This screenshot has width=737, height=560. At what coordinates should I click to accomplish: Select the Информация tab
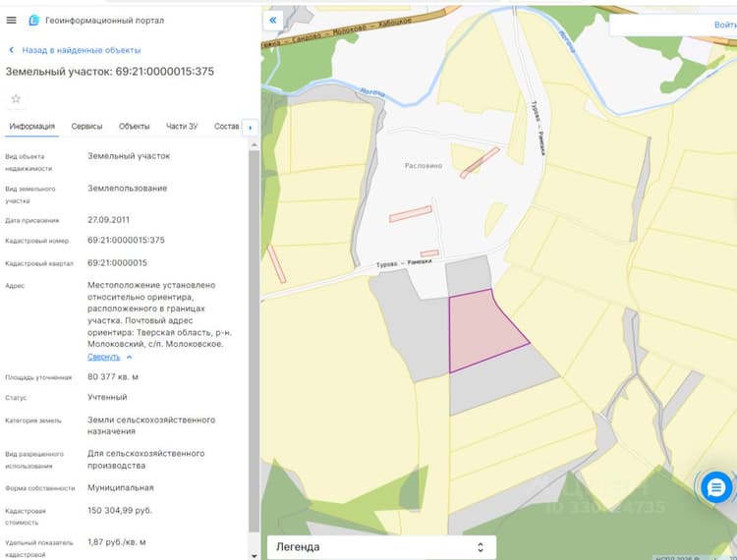pyautogui.click(x=32, y=127)
